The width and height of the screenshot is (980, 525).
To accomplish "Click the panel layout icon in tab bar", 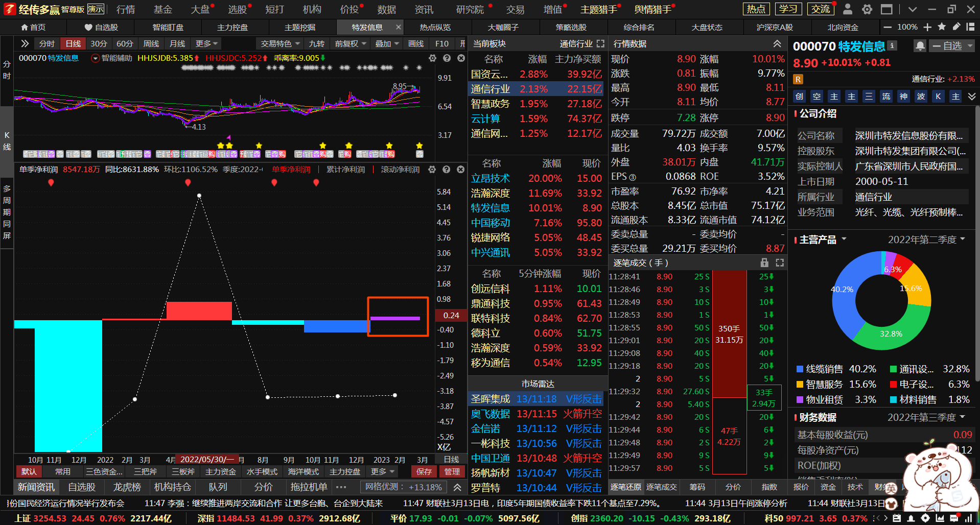I will coord(970,27).
